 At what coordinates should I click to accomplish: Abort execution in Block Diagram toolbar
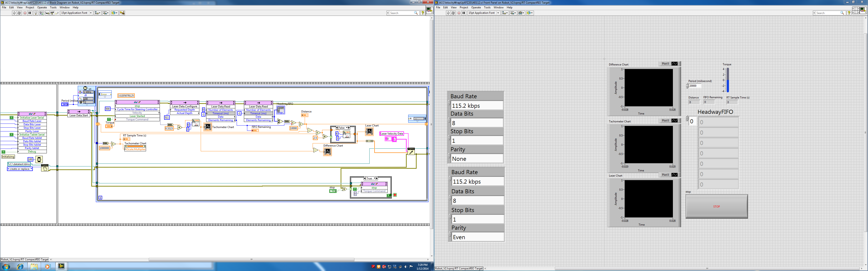(x=25, y=13)
